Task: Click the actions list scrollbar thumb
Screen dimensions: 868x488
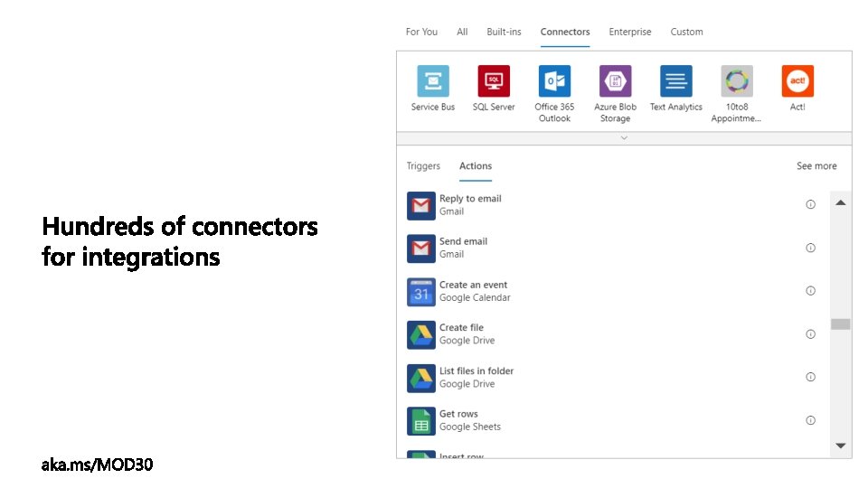Action: (x=840, y=324)
